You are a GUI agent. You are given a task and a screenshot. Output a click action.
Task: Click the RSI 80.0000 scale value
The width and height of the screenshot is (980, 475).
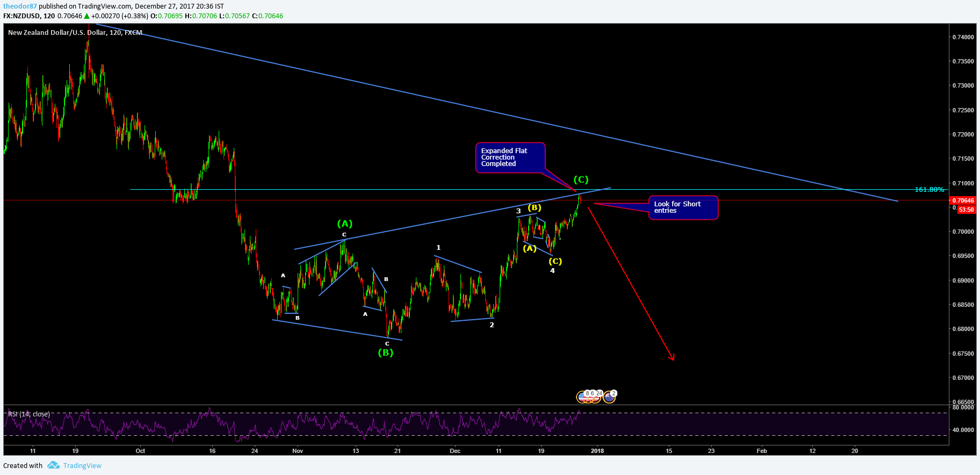pos(963,407)
